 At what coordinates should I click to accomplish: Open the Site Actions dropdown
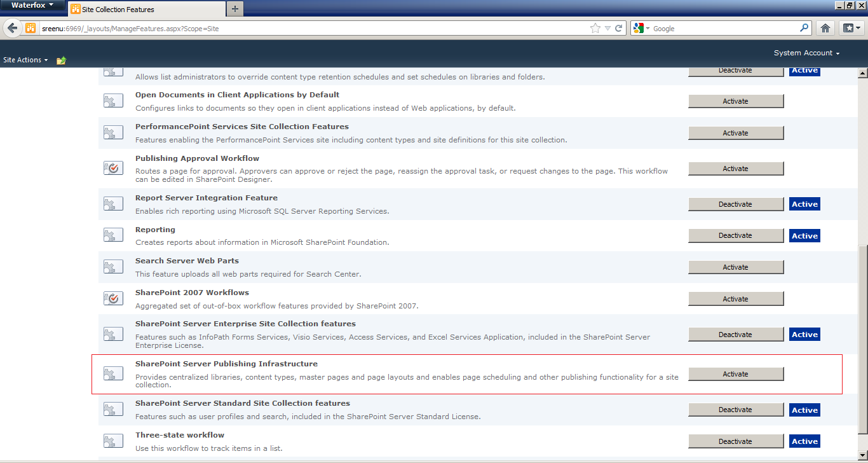coord(26,60)
